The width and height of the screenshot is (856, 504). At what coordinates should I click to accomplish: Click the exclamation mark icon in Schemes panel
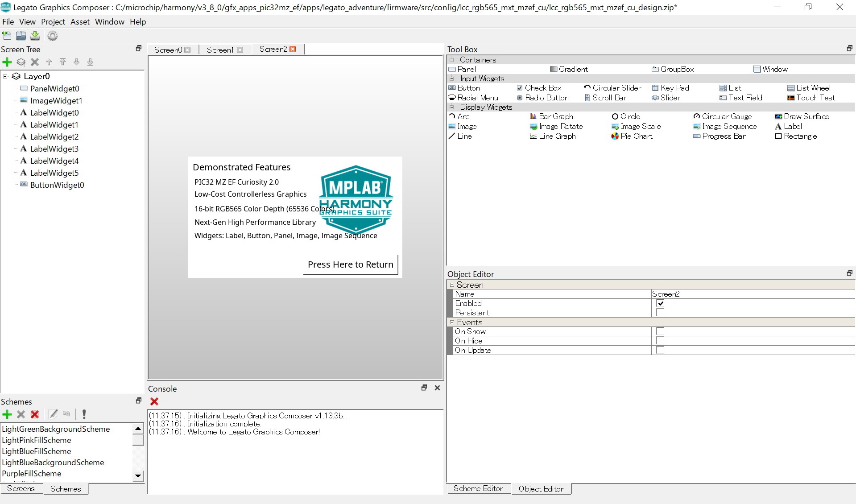coord(84,414)
